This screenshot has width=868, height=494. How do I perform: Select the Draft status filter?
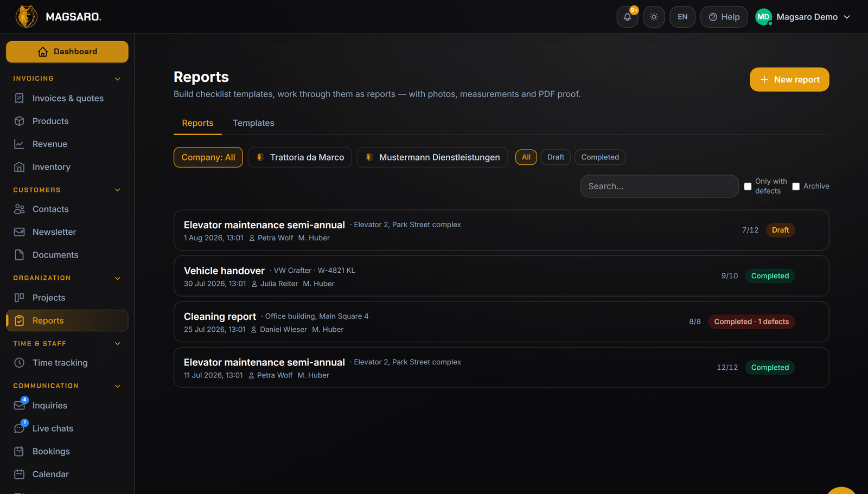(556, 157)
